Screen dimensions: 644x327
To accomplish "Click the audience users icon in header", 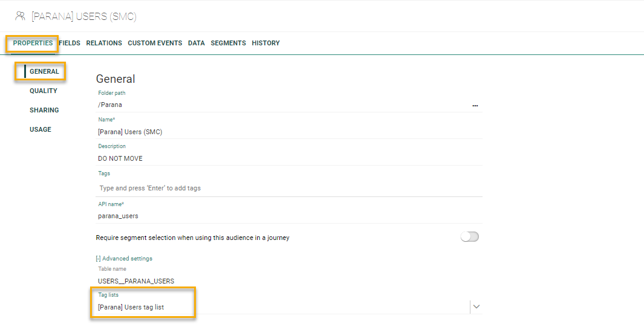I will pos(20,16).
